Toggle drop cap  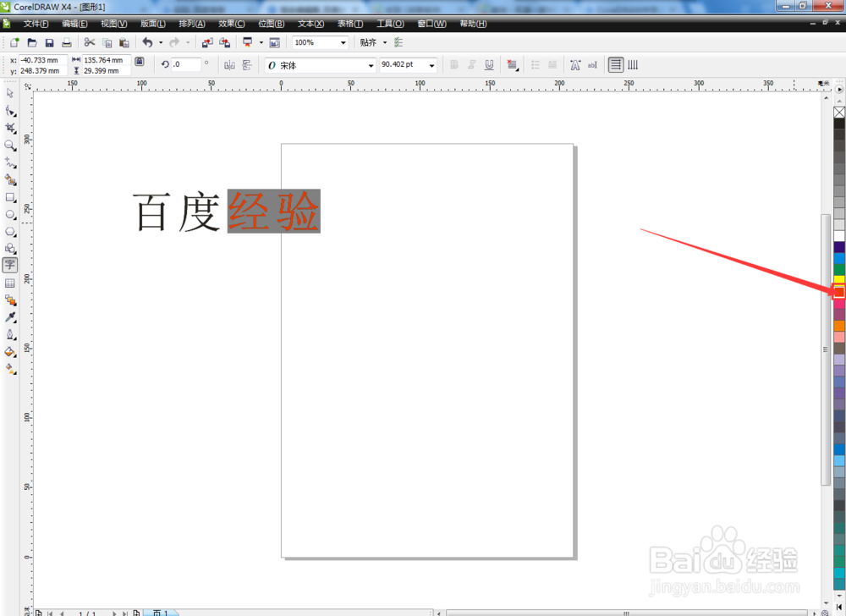coord(552,64)
